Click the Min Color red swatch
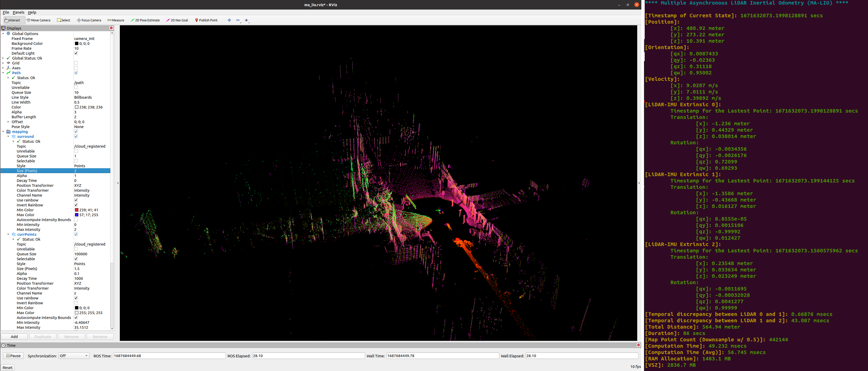The image size is (868, 371). [x=77, y=210]
